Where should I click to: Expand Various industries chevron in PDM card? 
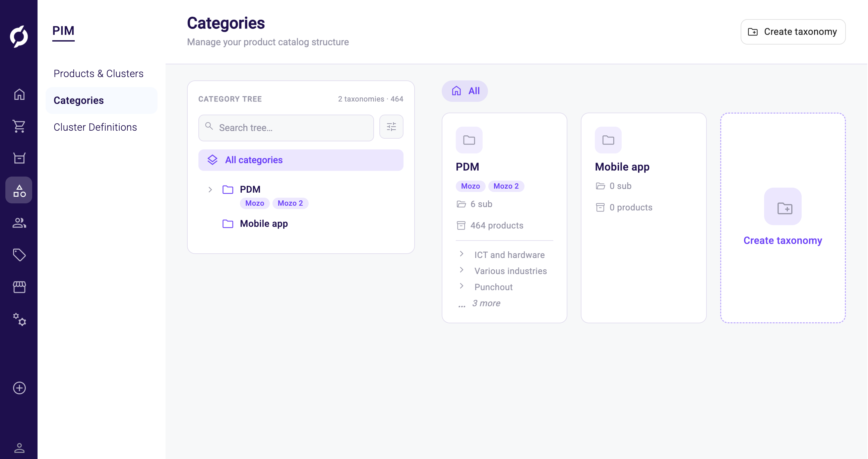click(x=461, y=270)
